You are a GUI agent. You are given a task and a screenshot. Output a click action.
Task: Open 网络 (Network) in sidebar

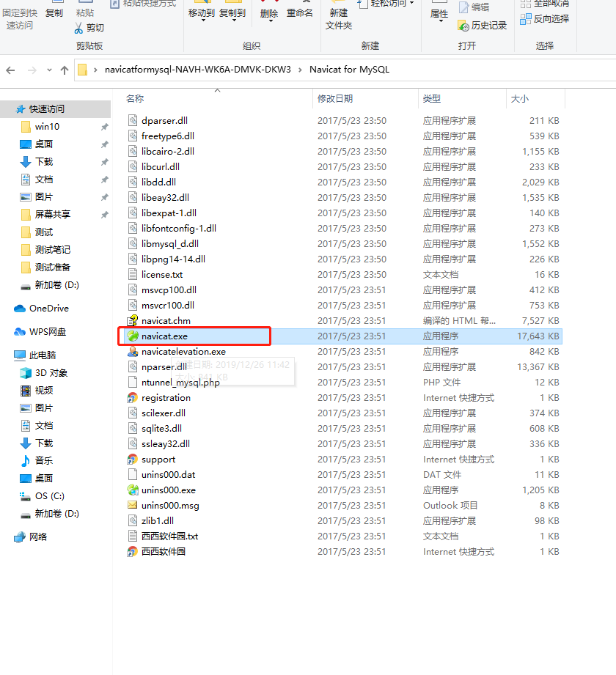click(31, 536)
